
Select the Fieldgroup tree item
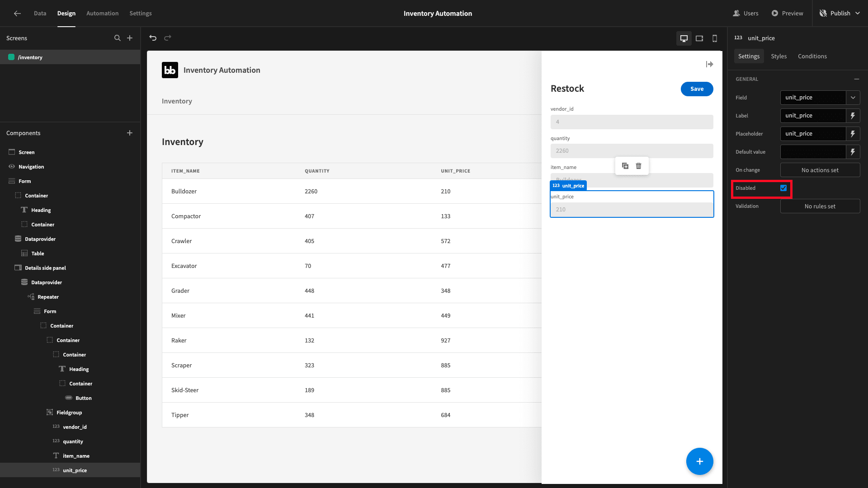(x=69, y=413)
